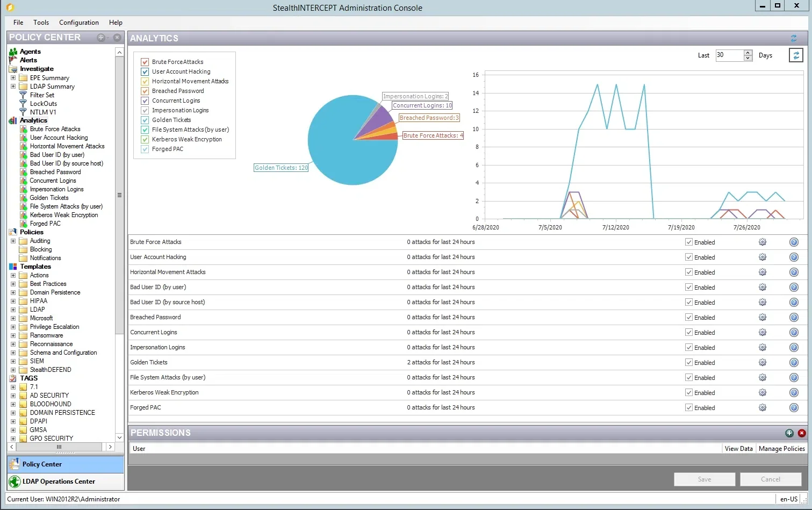Screen dimensions: 812x510
Task: Open the Configuration menu
Action: point(79,23)
